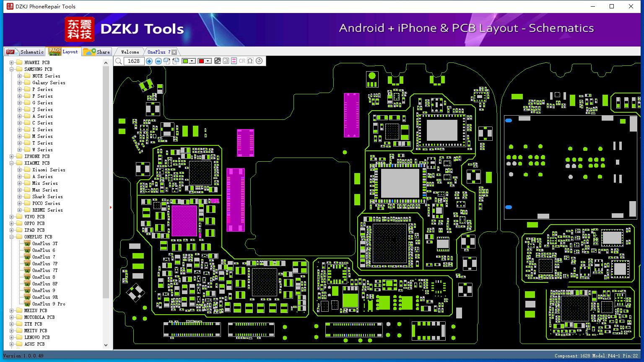Collapse the XIAOMI PCB folder
Screen dimensions: 644x362
pos(12,163)
